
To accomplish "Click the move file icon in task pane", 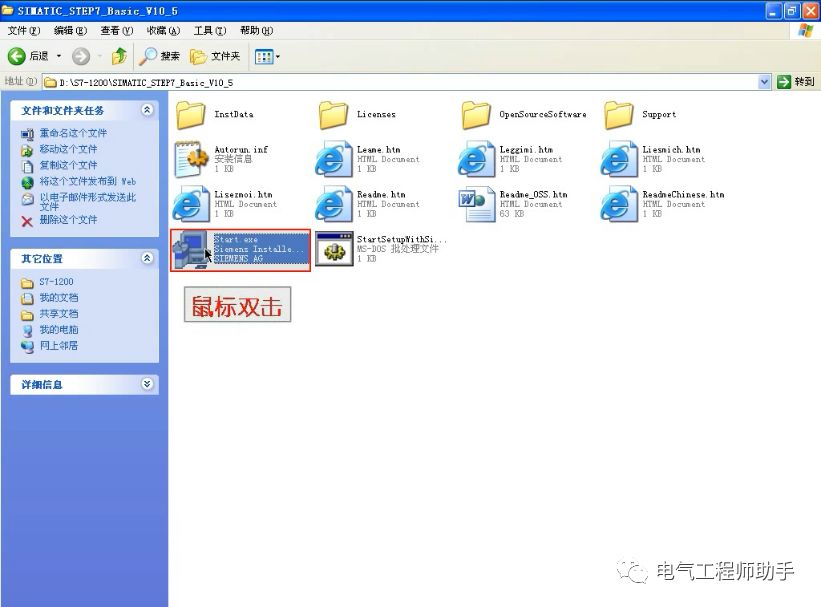I will pyautogui.click(x=27, y=151).
